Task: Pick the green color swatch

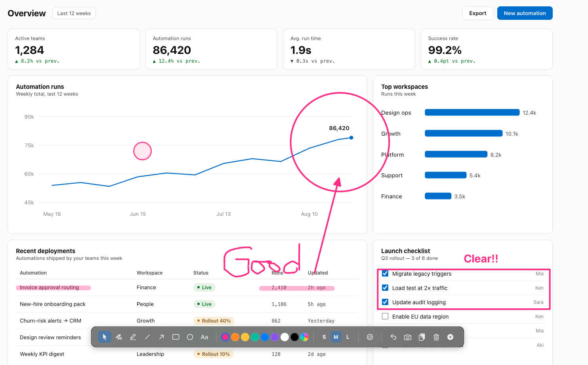Action: pyautogui.click(x=255, y=337)
